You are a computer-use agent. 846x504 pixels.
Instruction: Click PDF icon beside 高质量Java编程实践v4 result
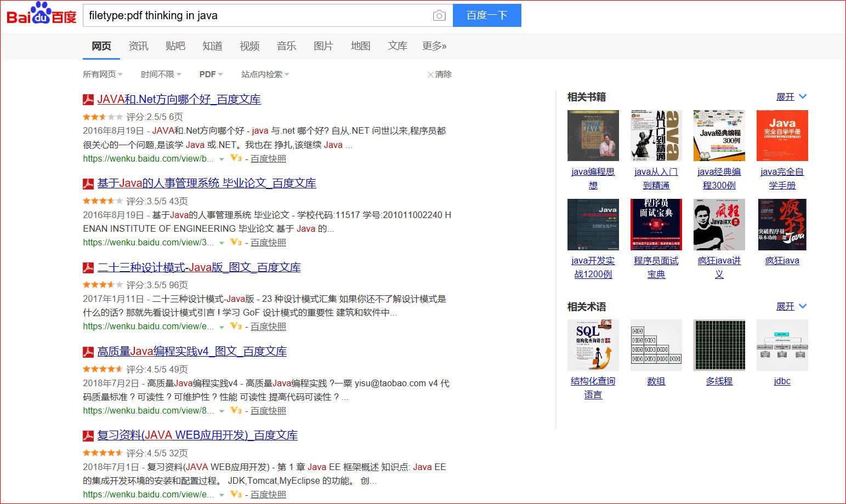88,352
